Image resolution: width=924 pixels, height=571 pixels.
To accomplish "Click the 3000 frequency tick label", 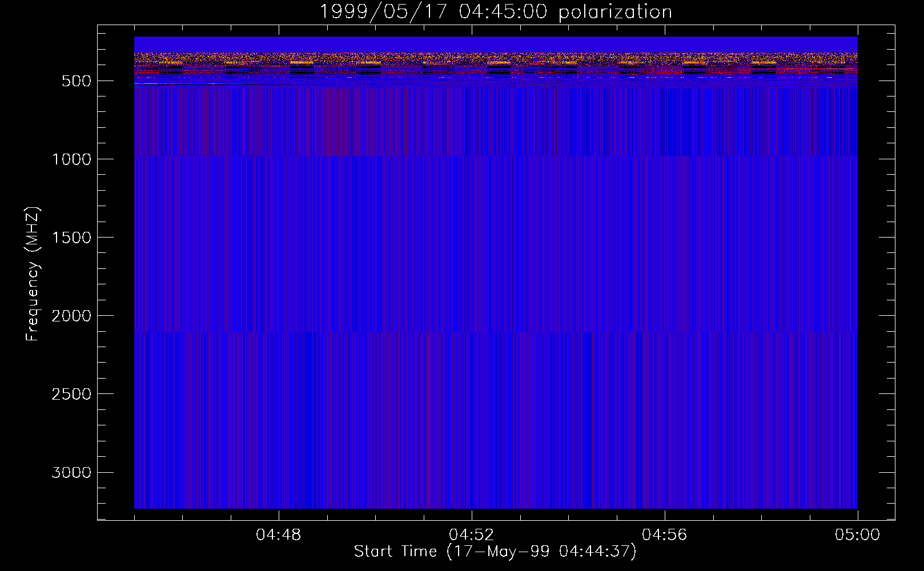I will click(x=71, y=472).
